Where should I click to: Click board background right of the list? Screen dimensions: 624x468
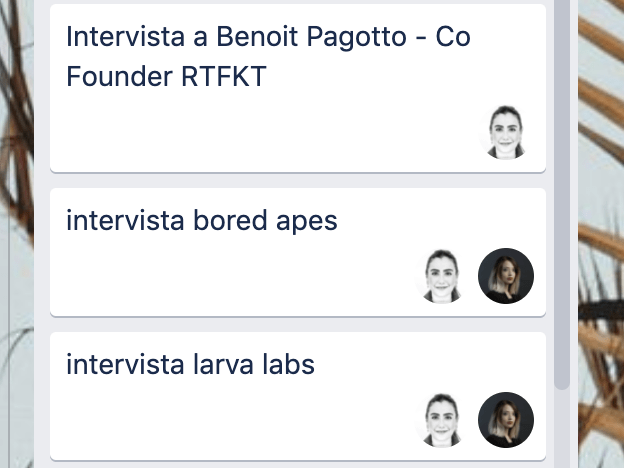(601, 234)
